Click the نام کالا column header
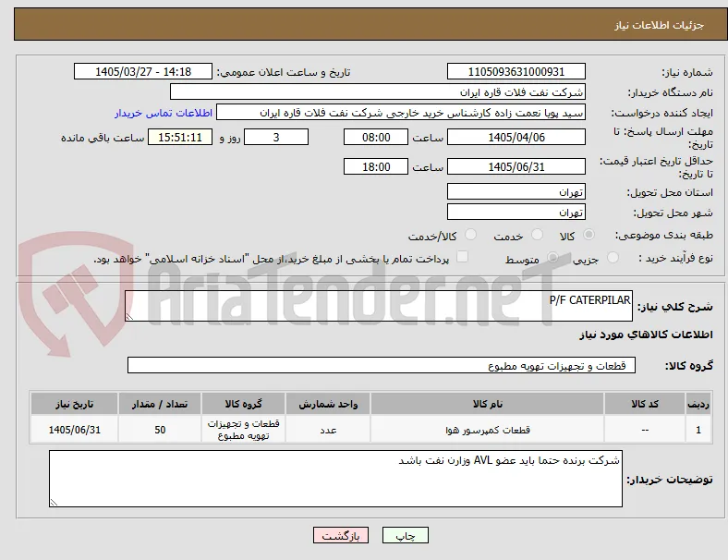The height and width of the screenshot is (560, 728). (487, 404)
